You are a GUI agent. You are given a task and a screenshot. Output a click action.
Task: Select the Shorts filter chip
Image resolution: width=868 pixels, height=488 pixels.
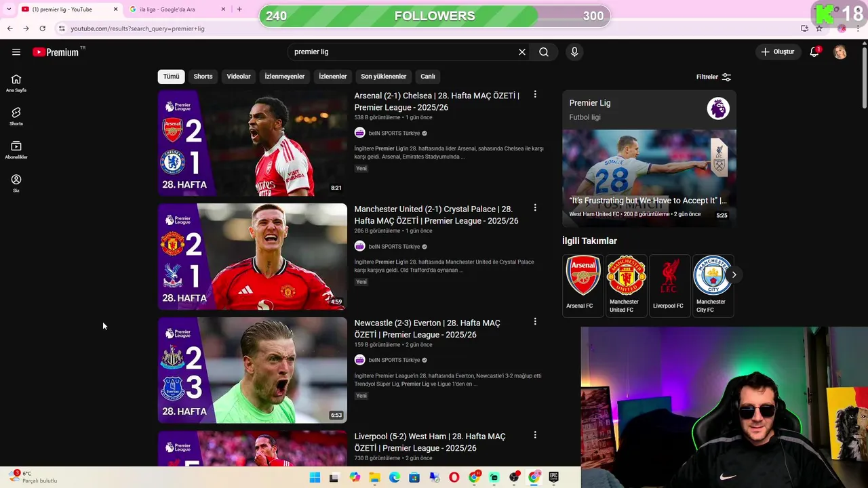(x=203, y=77)
